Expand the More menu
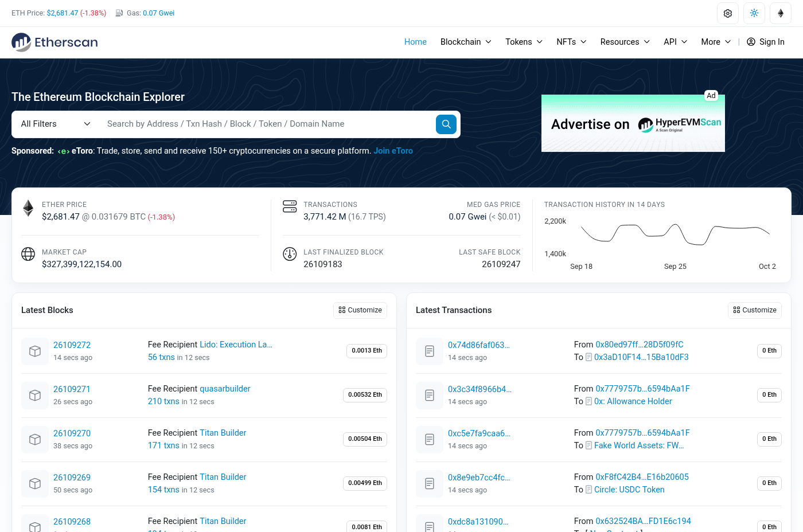 [x=716, y=42]
